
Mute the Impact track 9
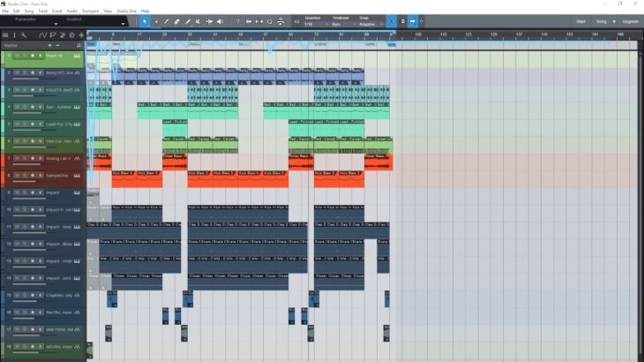17,192
